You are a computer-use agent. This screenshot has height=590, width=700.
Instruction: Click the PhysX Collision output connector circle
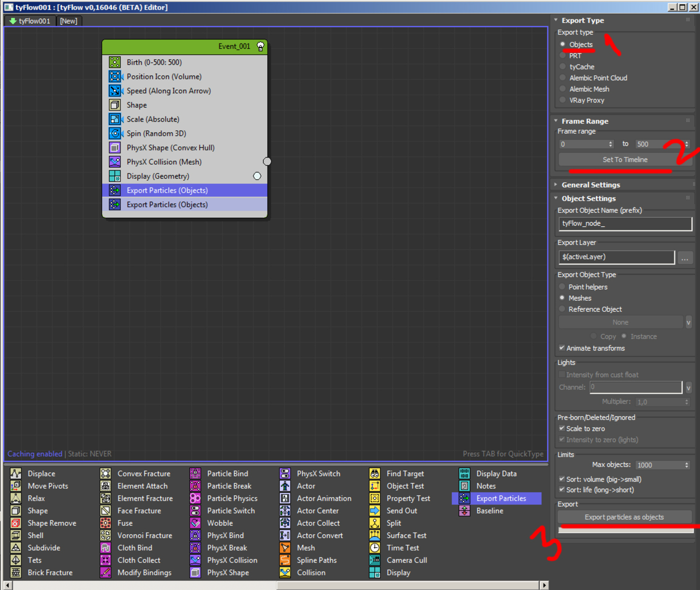point(267,161)
